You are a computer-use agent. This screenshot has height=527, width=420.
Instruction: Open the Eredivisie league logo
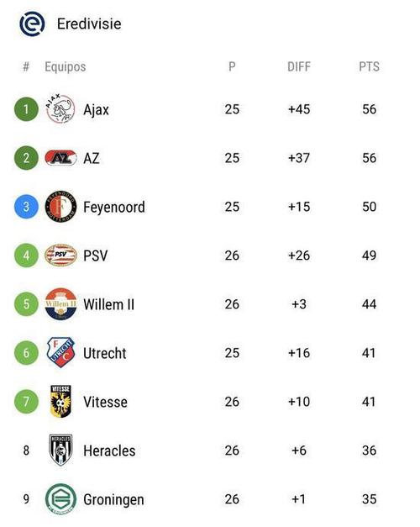[x=32, y=24]
